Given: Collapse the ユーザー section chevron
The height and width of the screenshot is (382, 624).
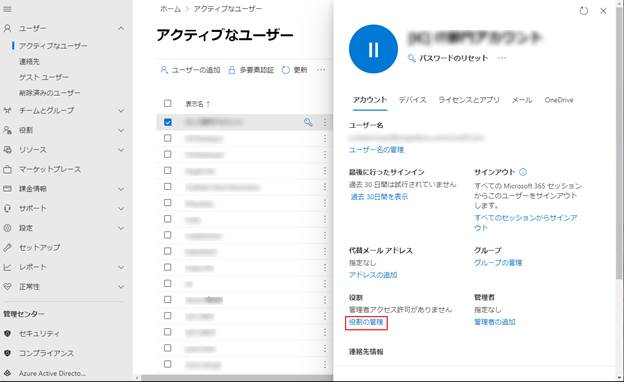Looking at the screenshot, I should [x=121, y=28].
